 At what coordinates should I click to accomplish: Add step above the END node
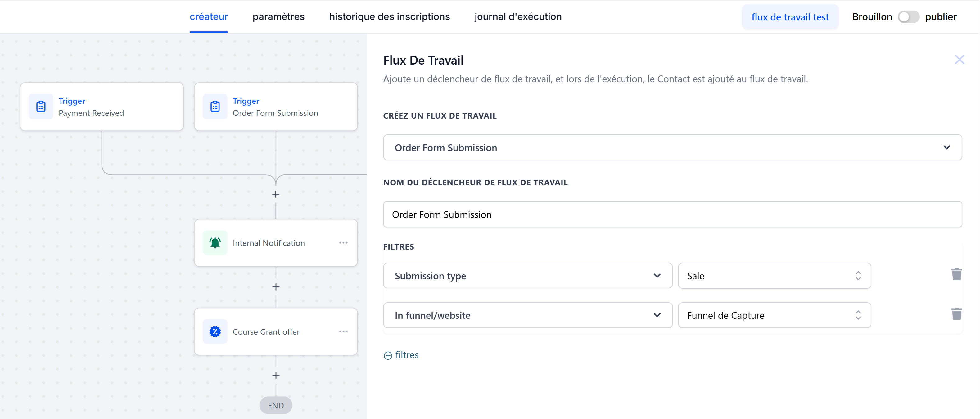click(x=276, y=376)
